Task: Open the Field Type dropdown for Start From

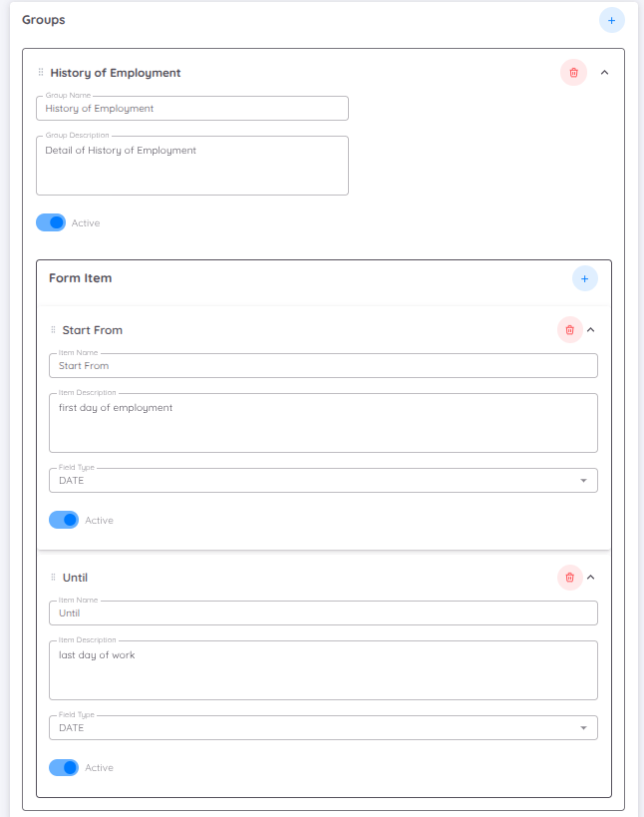Action: tap(585, 480)
